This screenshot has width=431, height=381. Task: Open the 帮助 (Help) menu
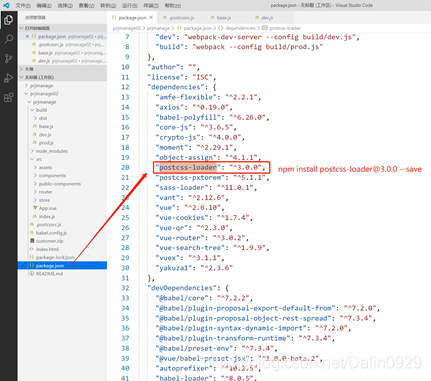173,5
